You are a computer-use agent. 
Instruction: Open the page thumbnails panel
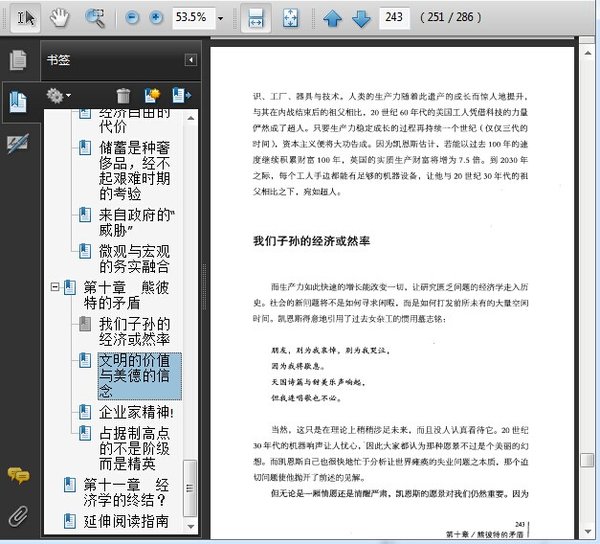pos(18,61)
